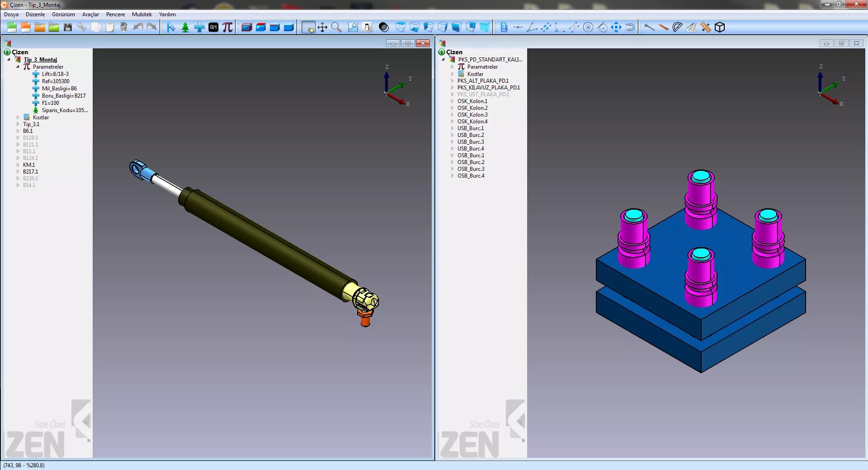This screenshot has width=868, height=470.
Task: Click the magnet snap icon
Action: [630, 27]
